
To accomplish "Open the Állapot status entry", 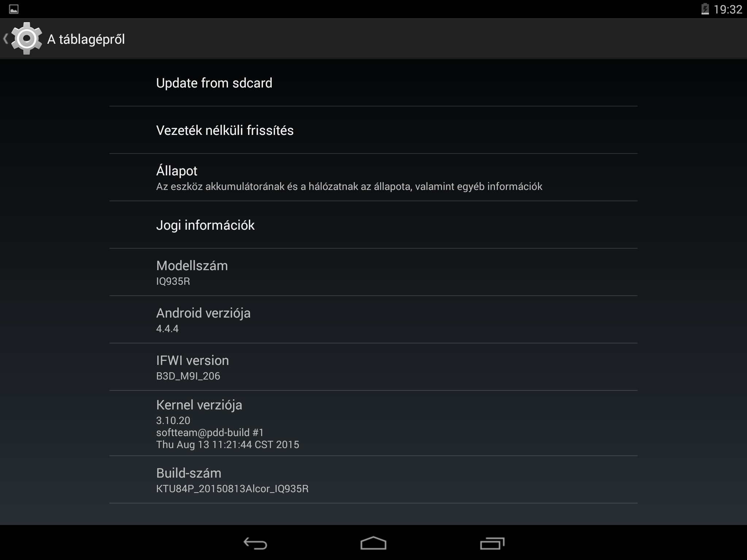I will tap(373, 178).
